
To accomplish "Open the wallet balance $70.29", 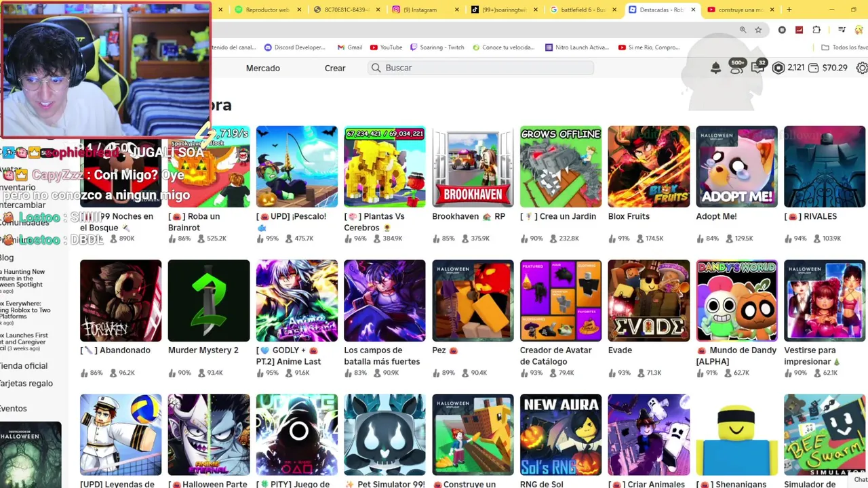I will [x=827, y=68].
